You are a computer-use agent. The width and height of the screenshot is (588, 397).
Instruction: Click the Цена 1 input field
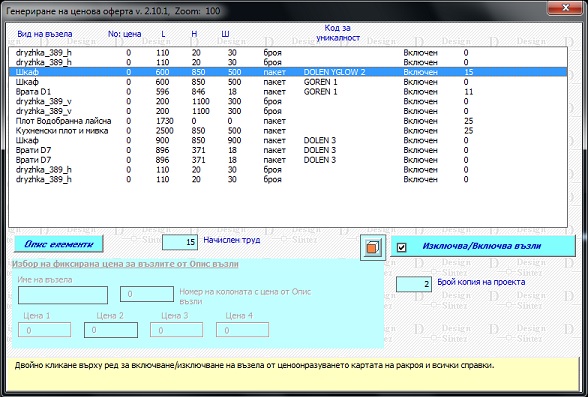(44, 330)
